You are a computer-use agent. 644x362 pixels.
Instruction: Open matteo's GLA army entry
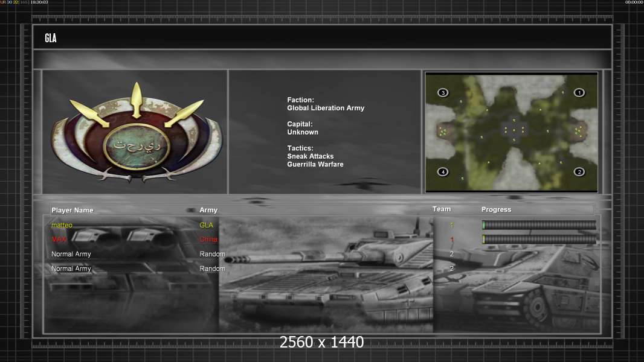(206, 225)
